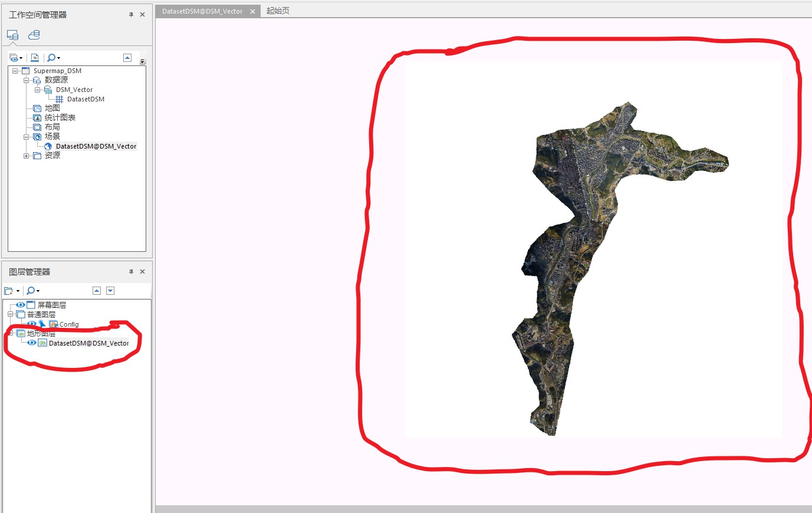Image resolution: width=812 pixels, height=513 pixels.
Task: Click the workspace locate item toolbar icon
Action: tap(35, 58)
